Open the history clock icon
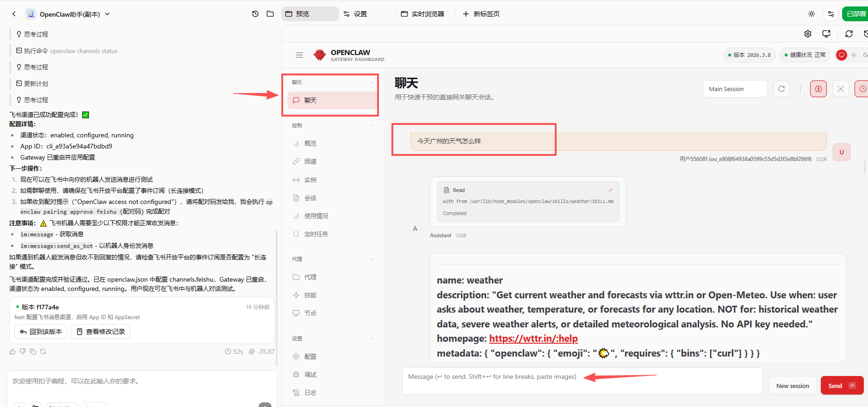Screen dimensions: 868x407 click(255, 14)
